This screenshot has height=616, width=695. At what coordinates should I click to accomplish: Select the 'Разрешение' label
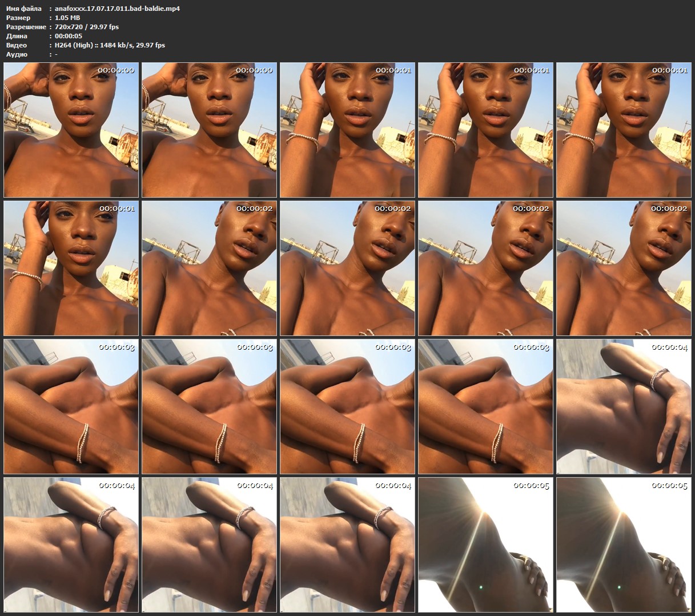26,27
